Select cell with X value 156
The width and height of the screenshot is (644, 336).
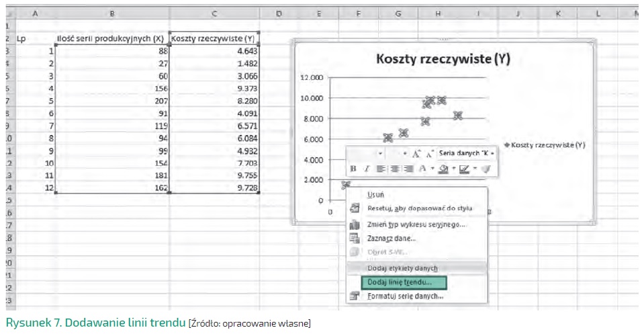pyautogui.click(x=112, y=88)
